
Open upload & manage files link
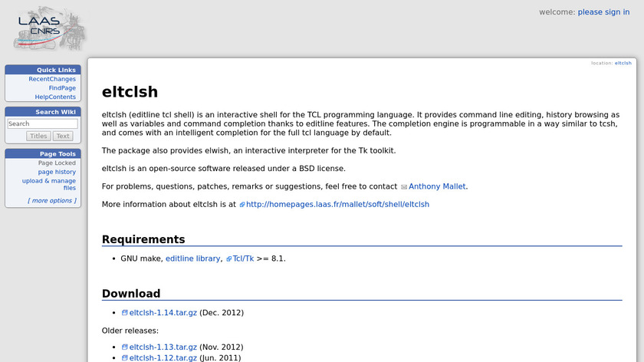click(x=49, y=184)
